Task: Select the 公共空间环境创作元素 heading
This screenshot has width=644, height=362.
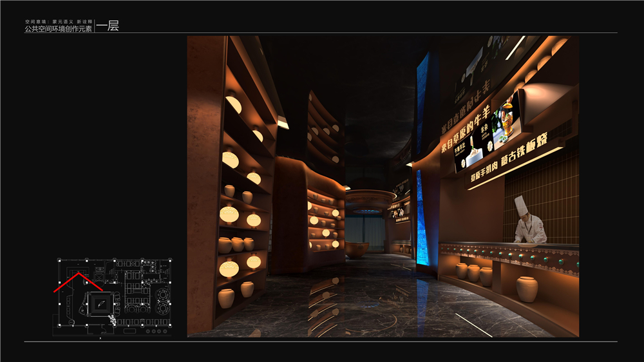Action: [58, 30]
